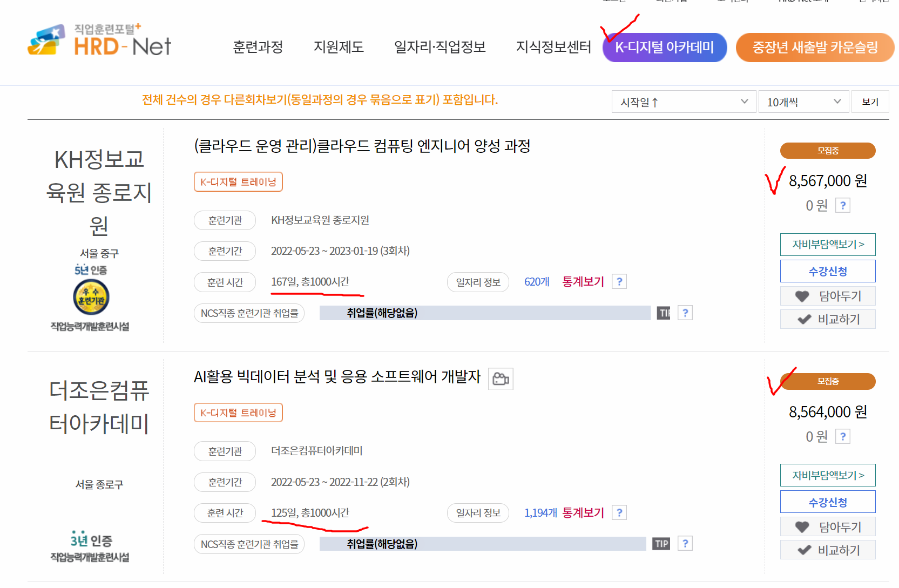This screenshot has width=899, height=588.
Task: Click the 일자리 정보 label beside 1,194개
Action: 478,513
